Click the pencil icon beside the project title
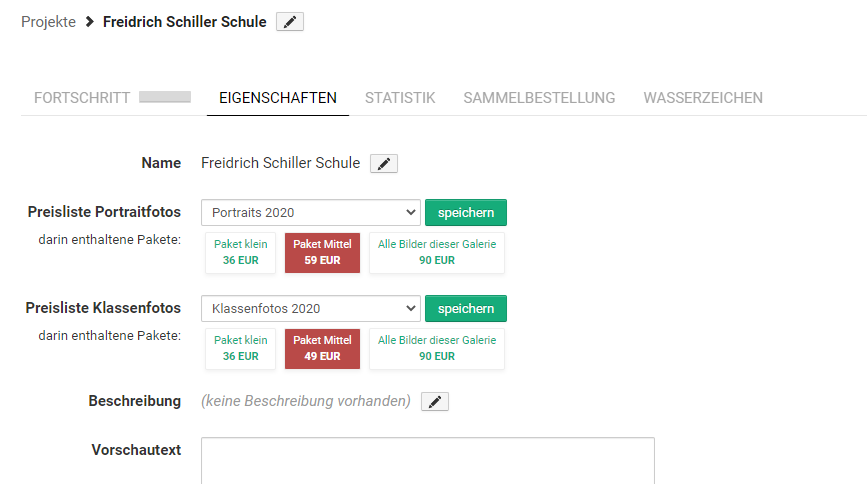 pyautogui.click(x=290, y=22)
